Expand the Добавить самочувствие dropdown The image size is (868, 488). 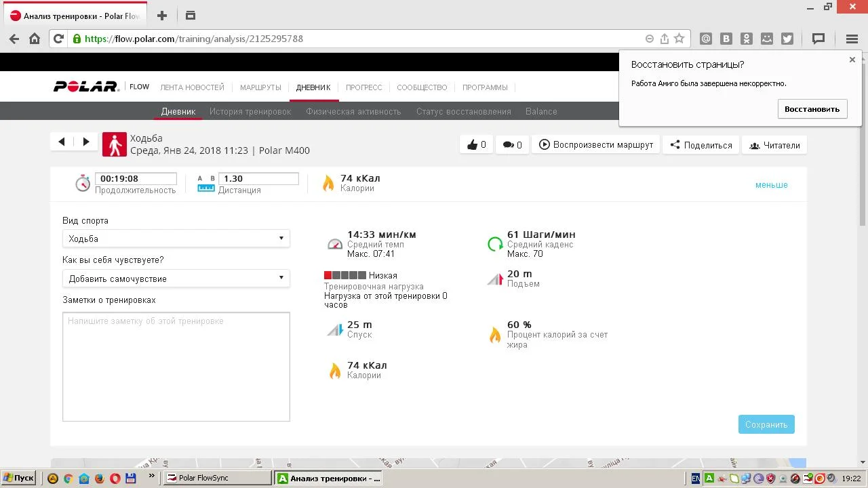pos(176,279)
